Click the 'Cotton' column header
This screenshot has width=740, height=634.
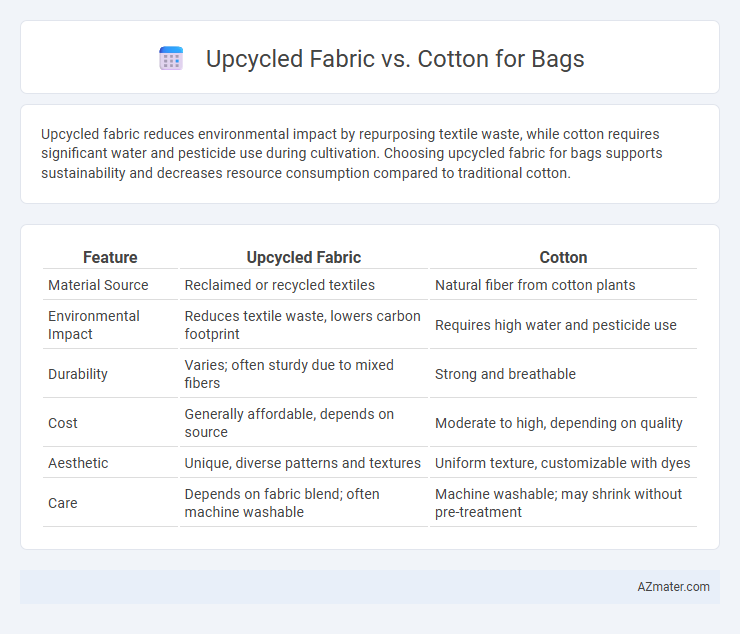point(563,257)
